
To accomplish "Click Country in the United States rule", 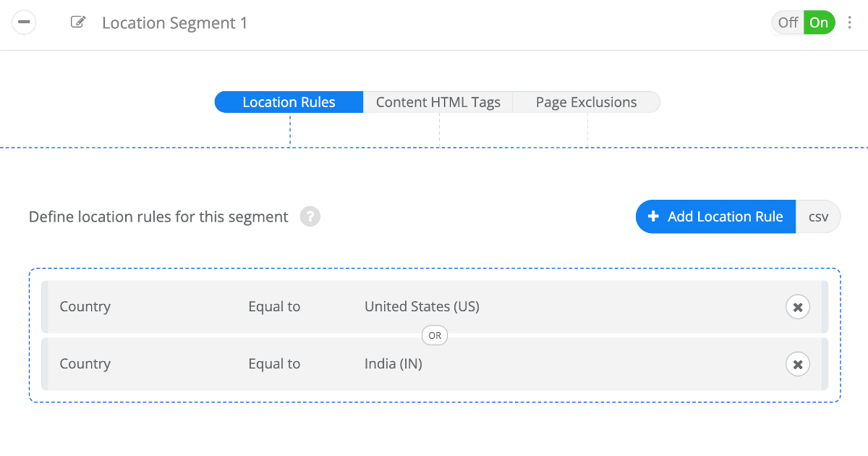I will (85, 307).
